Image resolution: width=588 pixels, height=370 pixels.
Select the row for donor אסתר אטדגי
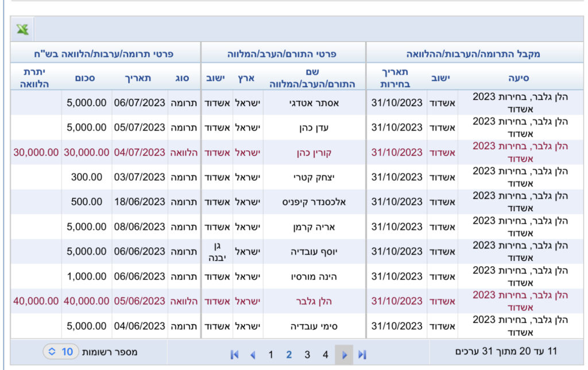297,103
